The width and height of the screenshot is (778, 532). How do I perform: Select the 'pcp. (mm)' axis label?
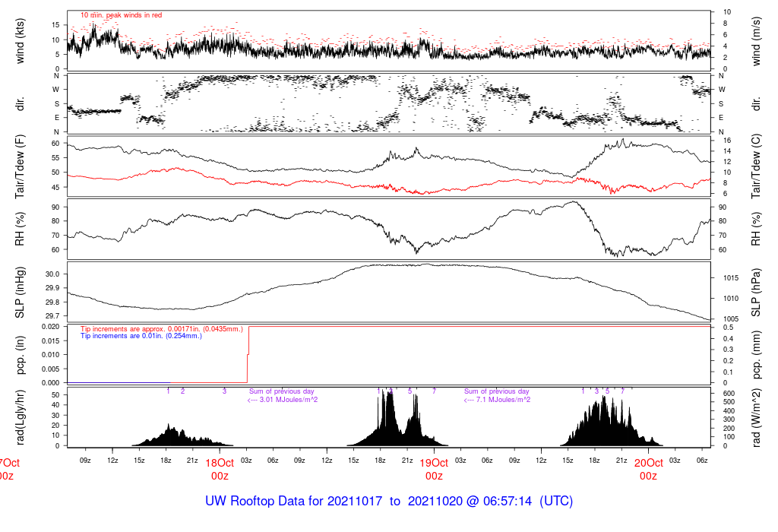click(756, 355)
